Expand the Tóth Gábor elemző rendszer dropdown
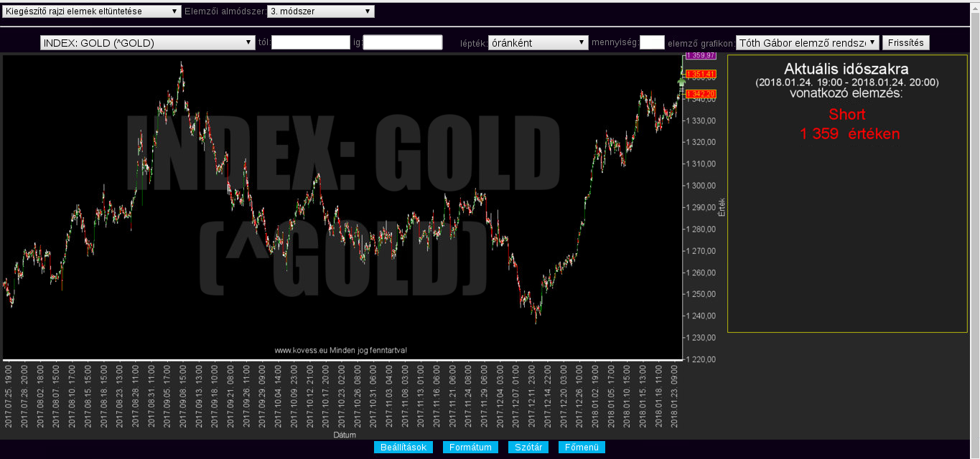Screen dimensions: 980x459 pos(807,43)
